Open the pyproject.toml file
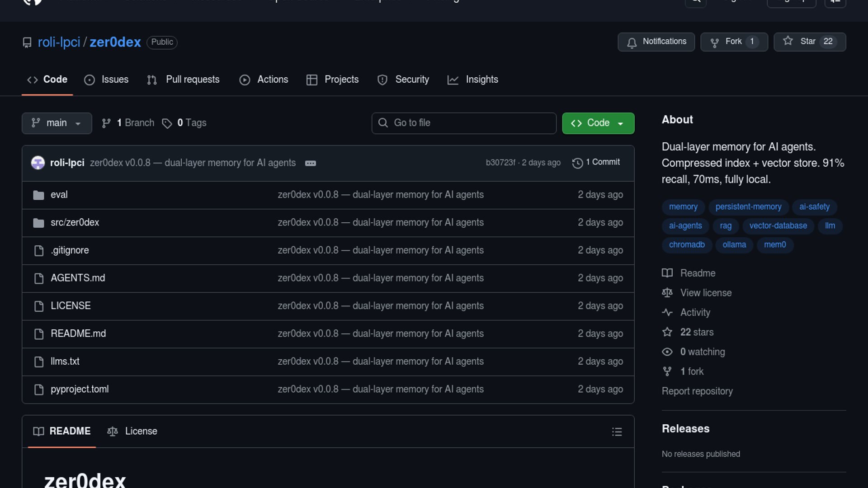Viewport: 868px width, 488px height. [x=80, y=389]
